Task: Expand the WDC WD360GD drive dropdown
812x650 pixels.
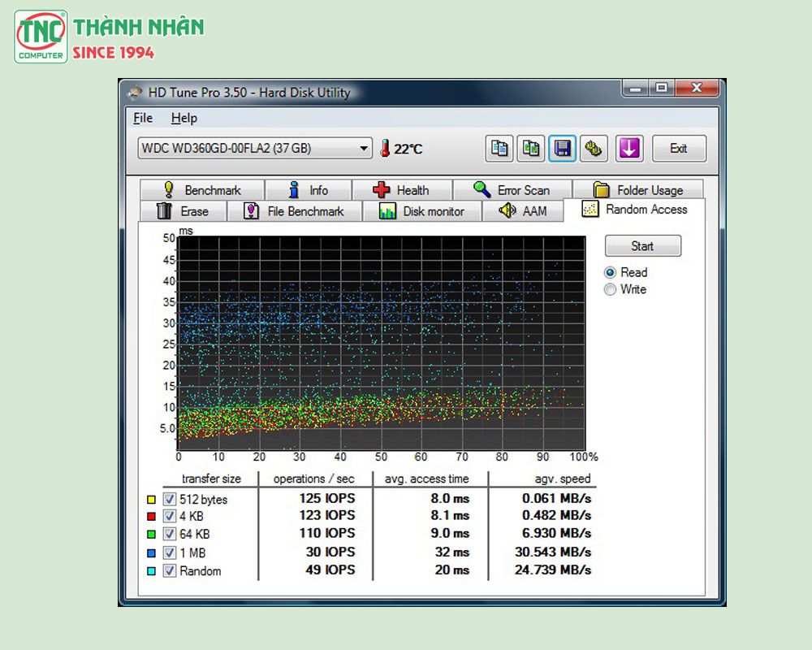Action: point(255,148)
